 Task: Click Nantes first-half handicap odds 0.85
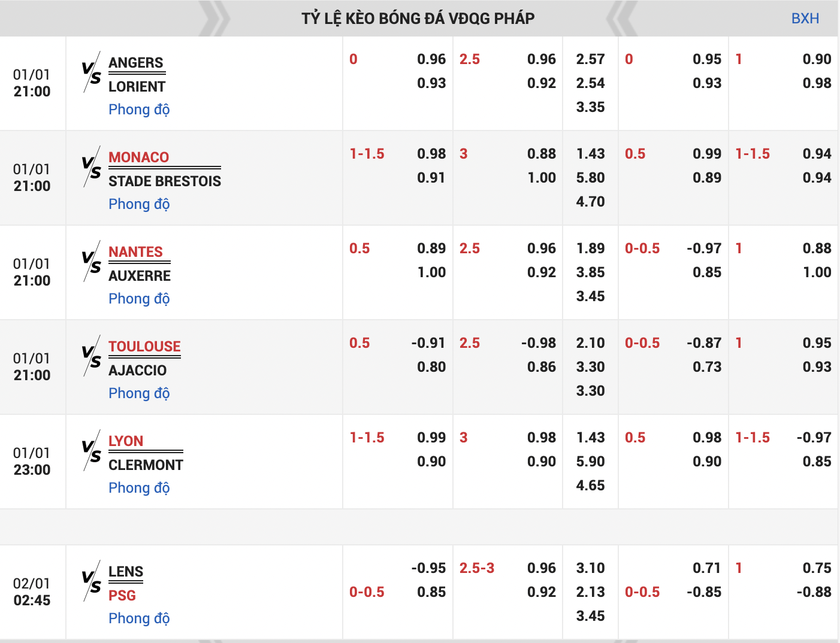pyautogui.click(x=707, y=272)
